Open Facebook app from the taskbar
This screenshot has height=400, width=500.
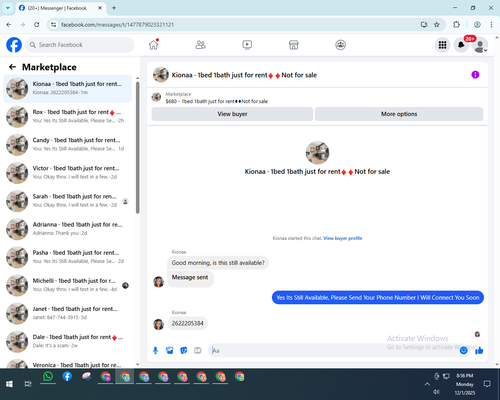pos(67,377)
